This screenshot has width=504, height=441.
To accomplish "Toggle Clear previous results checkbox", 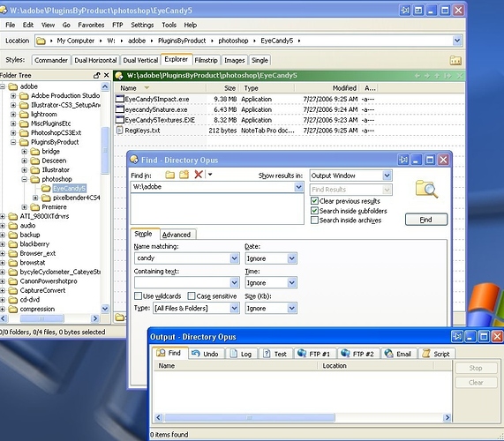I will [314, 201].
